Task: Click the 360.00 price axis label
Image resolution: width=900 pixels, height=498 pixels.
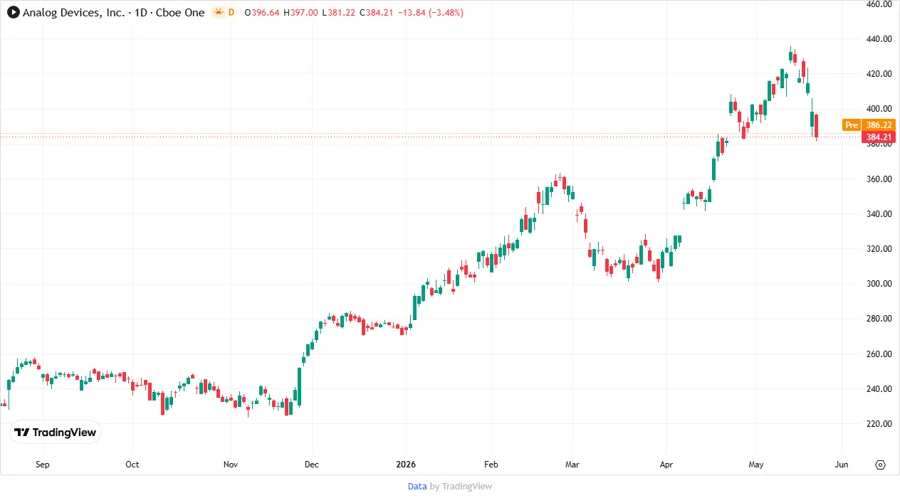Action: point(879,179)
